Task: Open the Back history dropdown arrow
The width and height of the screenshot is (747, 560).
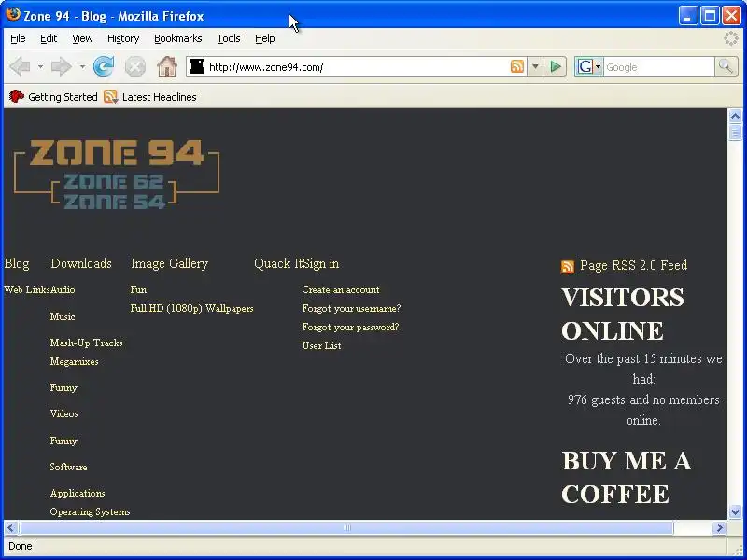Action: coord(40,66)
